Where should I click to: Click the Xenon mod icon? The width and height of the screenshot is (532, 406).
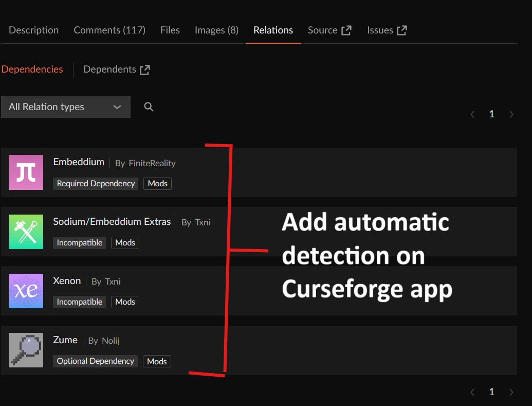(x=26, y=291)
